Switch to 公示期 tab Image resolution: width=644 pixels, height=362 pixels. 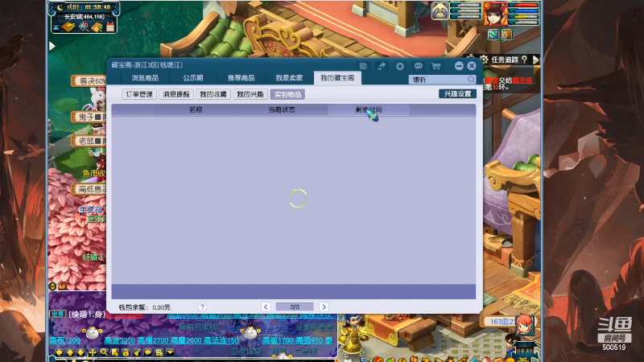coord(193,78)
